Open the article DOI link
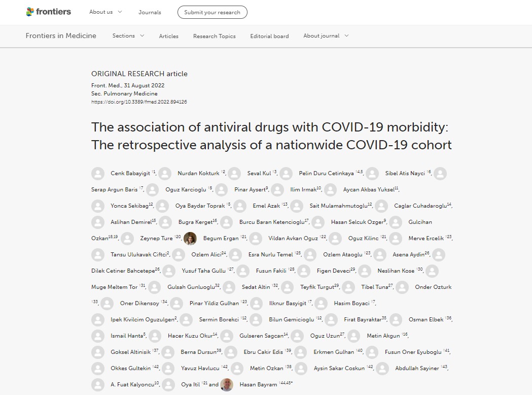Image resolution: width=532 pixels, height=395 pixels. [139, 102]
